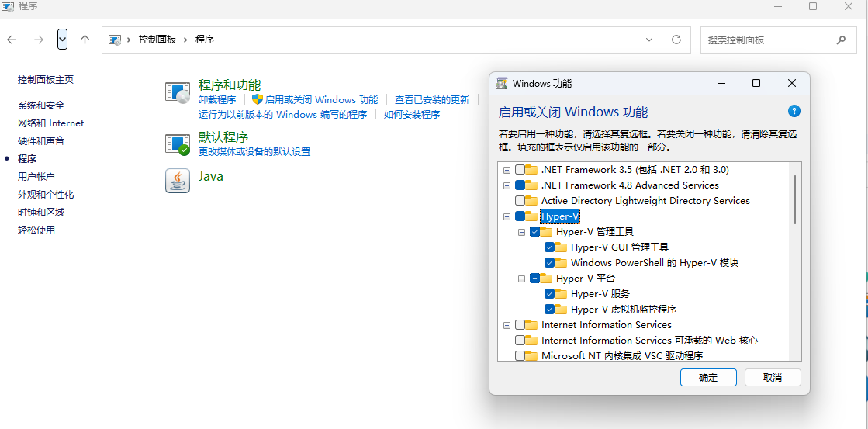Uncheck Windows PowerShell 的 Hyper-V 模块 checkbox
868x429 pixels.
(550, 262)
